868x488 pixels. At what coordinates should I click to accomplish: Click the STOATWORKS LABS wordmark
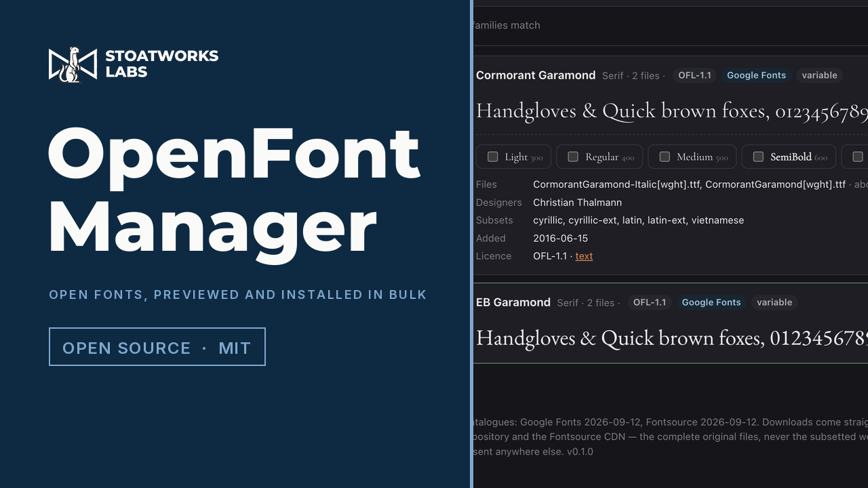pos(161,64)
